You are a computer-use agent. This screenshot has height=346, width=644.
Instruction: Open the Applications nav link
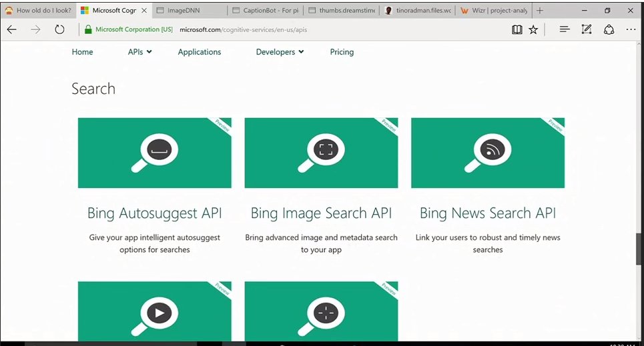(199, 52)
